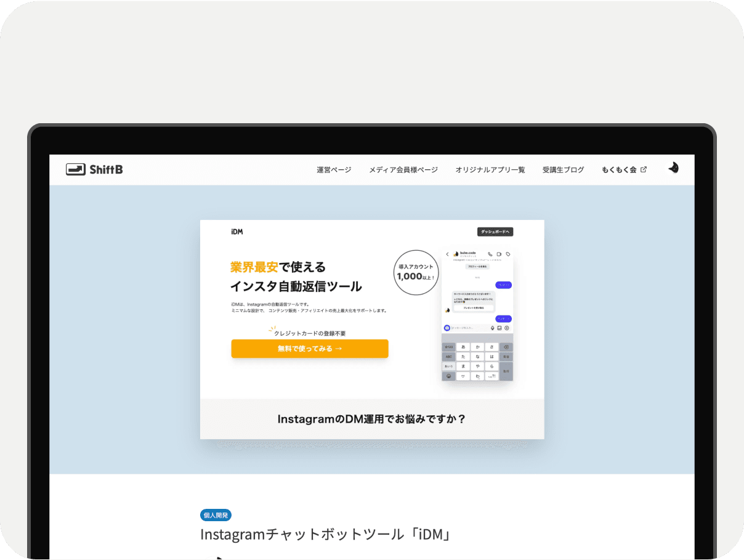The height and width of the screenshot is (560, 744).
Task: Click the blue camera icon beside the message field
Action: (x=447, y=328)
